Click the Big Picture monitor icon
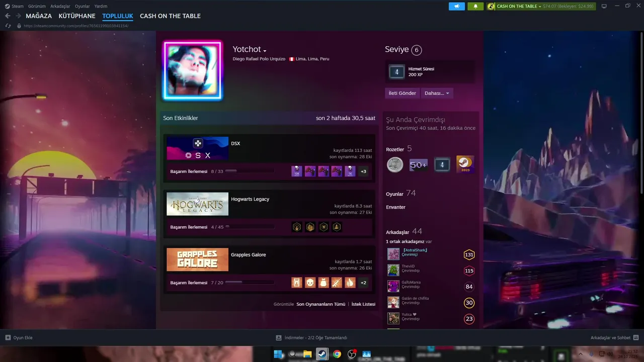The image size is (644, 362). [604, 6]
